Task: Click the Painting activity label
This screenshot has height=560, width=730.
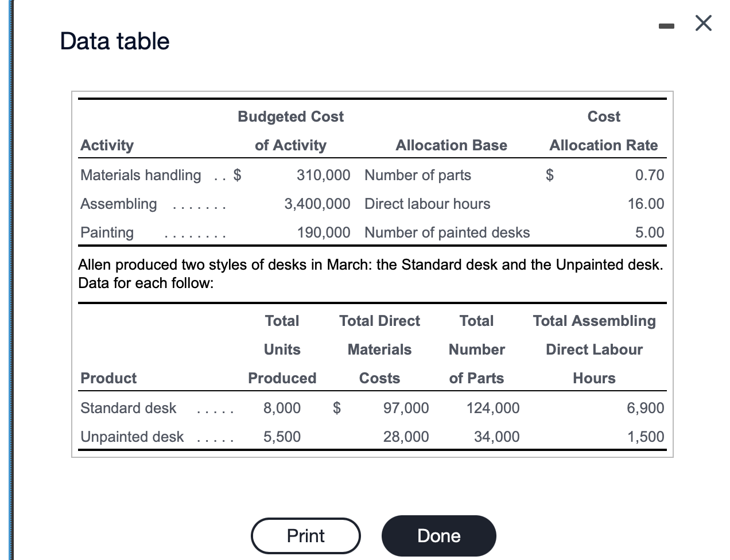Action: point(107,232)
